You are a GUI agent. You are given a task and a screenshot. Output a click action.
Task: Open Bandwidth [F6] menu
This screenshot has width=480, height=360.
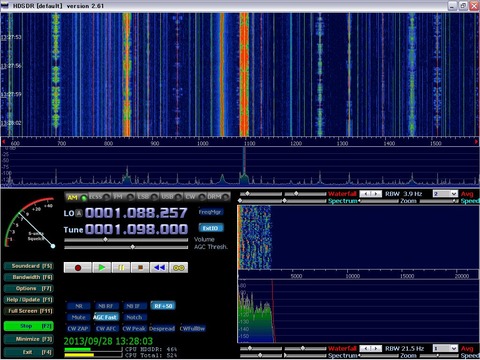29,277
